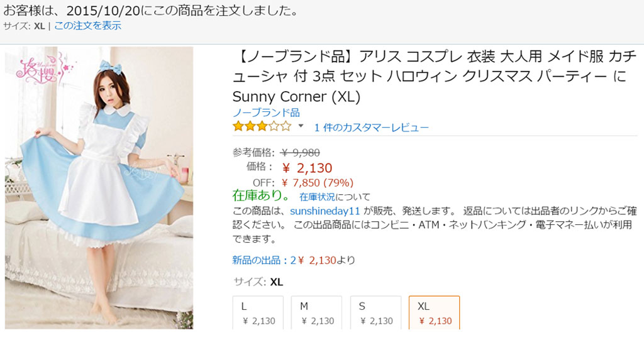Click the three-star rating icon
This screenshot has height=362, width=644.
click(x=262, y=126)
